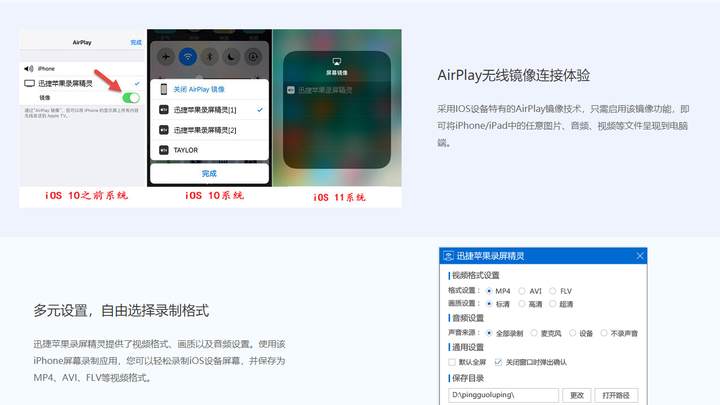Screen dimensions: 720x405
Task: Tap the blue 完成 link in AirPlay header
Action: pos(136,42)
